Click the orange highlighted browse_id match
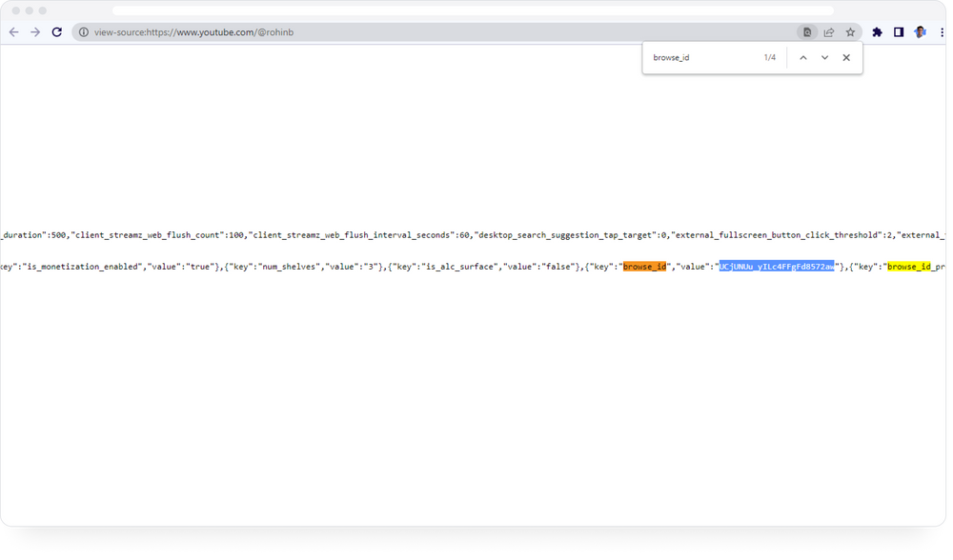Image resolution: width=953 pixels, height=560 pixels. pyautogui.click(x=644, y=267)
